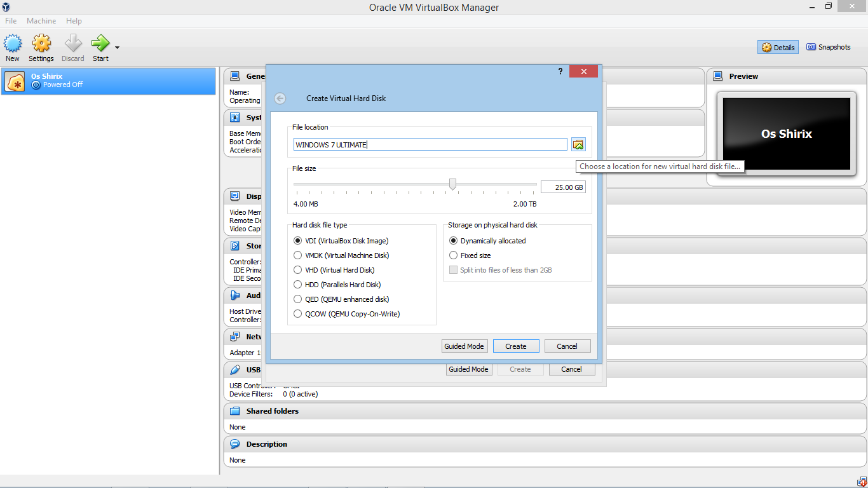Select VDI (VirtualBox Disk Image) option
Screen dimensions: 868x488
click(341, 241)
